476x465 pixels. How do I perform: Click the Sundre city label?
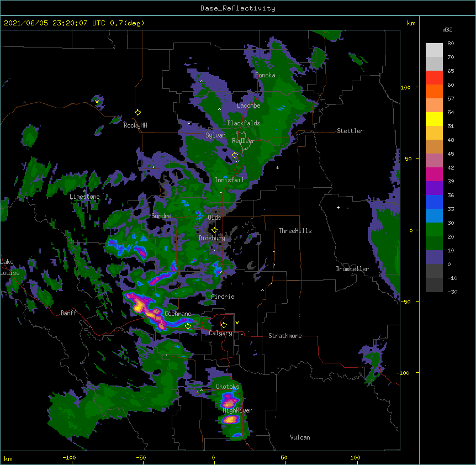(161, 216)
